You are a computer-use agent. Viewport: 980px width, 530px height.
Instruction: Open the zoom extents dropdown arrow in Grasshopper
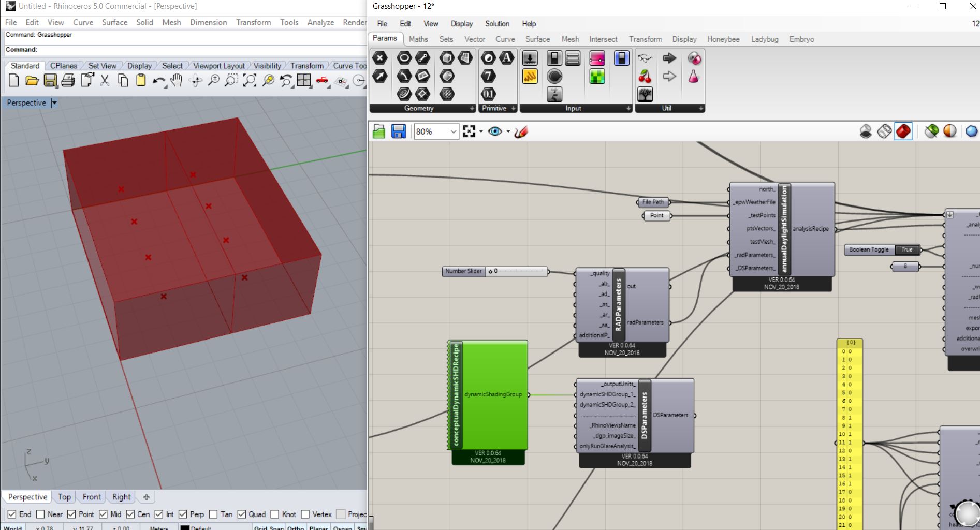point(481,131)
